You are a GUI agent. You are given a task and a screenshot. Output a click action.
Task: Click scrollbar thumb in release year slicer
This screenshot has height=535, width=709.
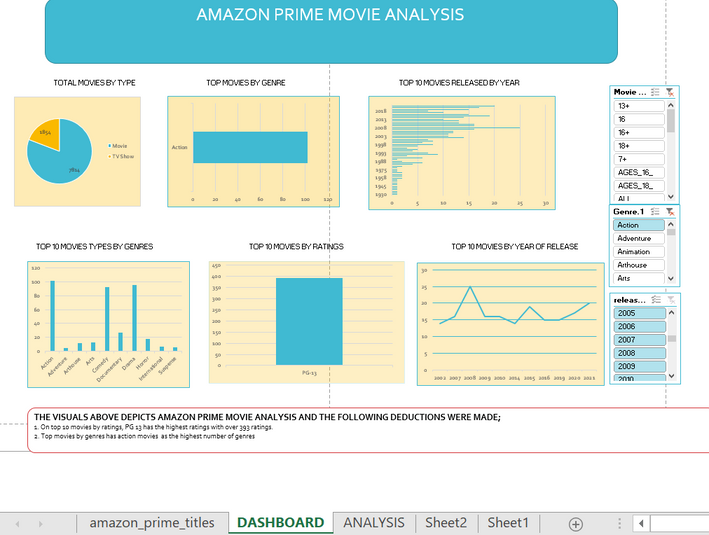point(672,338)
